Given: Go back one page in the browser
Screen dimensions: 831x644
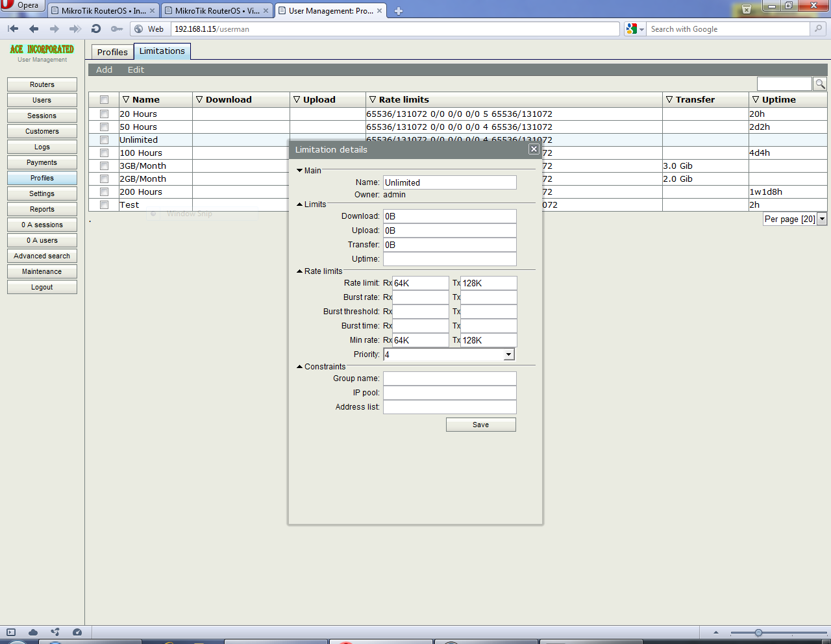Looking at the screenshot, I should [34, 29].
